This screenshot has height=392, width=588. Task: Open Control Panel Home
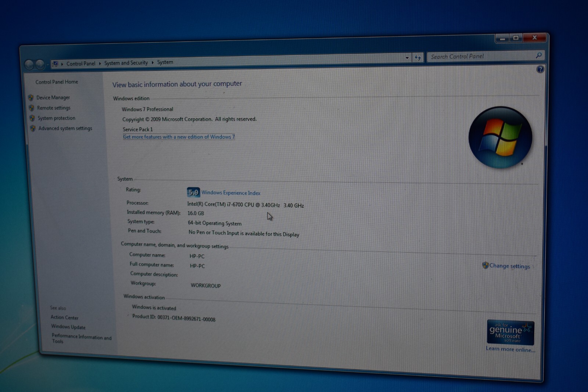[57, 82]
